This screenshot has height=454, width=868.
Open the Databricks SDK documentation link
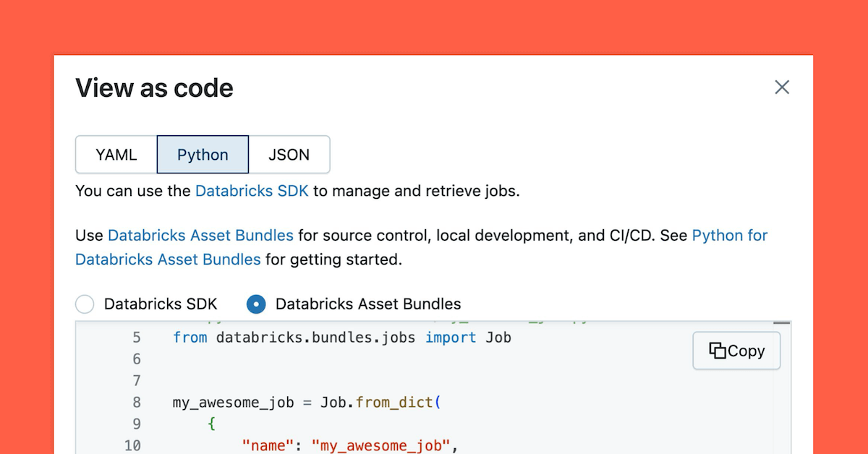(x=252, y=191)
